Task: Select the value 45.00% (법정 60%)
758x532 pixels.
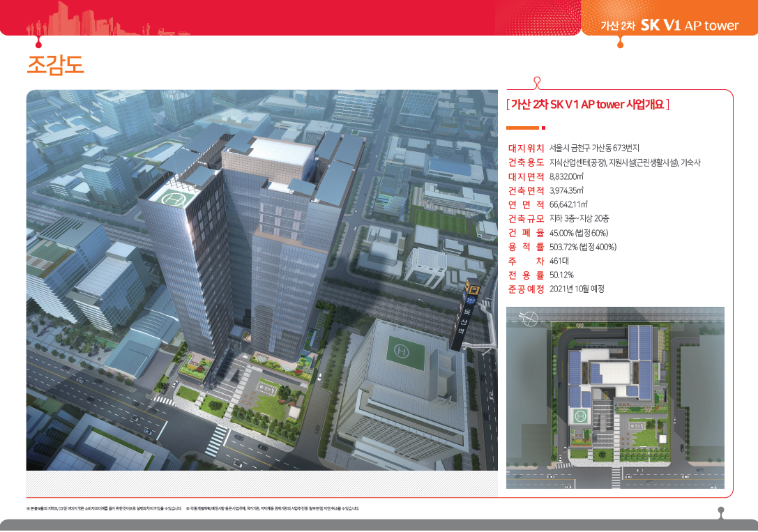Action: [x=579, y=233]
